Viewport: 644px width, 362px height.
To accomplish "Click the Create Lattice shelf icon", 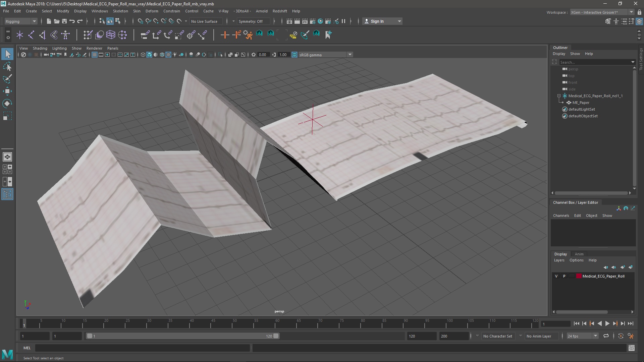I will coord(111,35).
